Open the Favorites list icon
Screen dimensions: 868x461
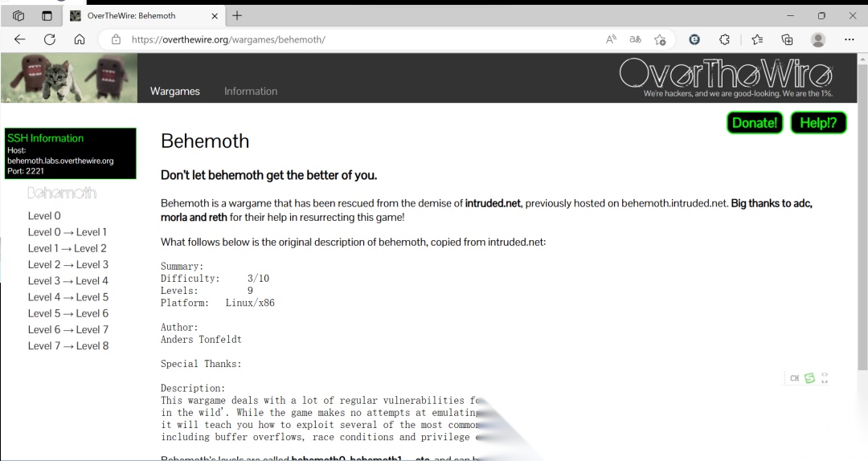click(757, 39)
